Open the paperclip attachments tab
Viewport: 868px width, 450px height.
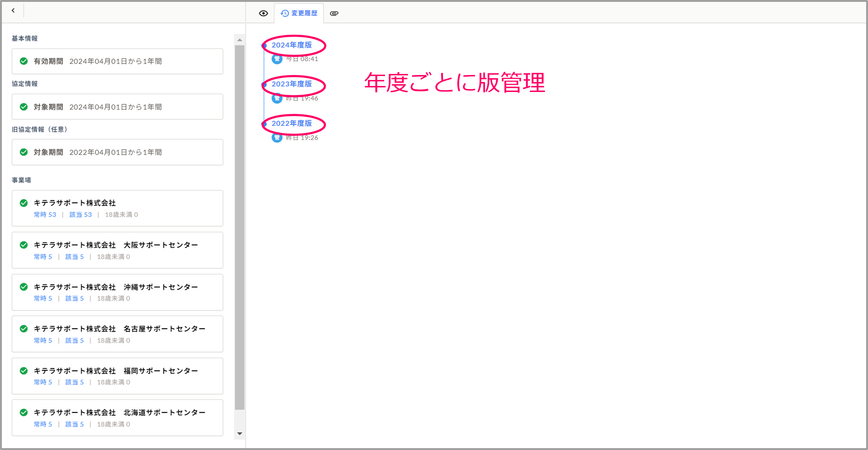coord(334,13)
